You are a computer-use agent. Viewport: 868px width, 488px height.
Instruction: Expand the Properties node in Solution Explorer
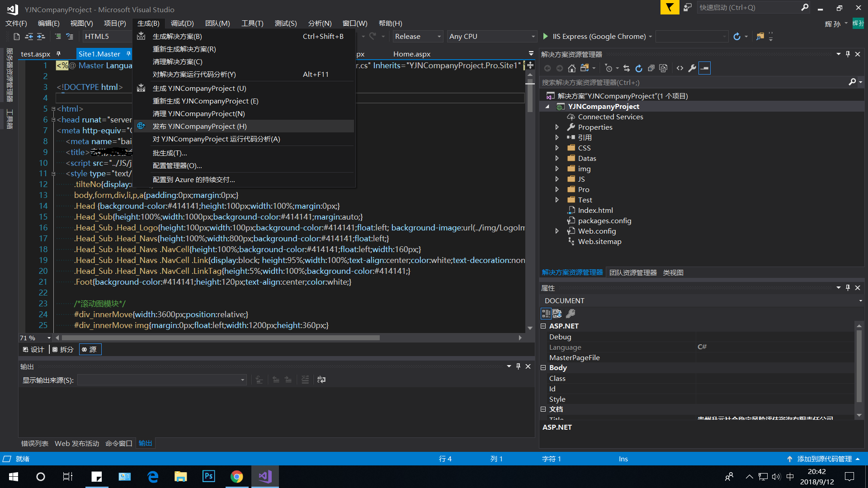click(x=557, y=127)
